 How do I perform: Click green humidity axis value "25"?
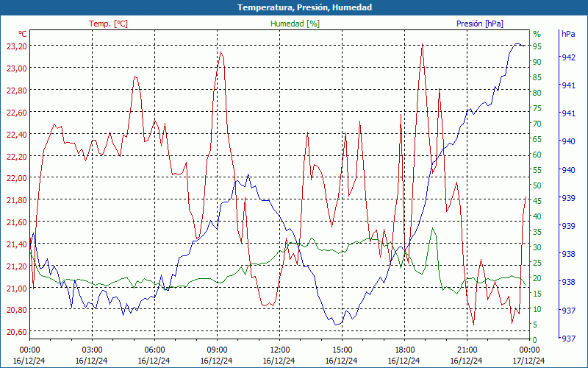click(537, 263)
